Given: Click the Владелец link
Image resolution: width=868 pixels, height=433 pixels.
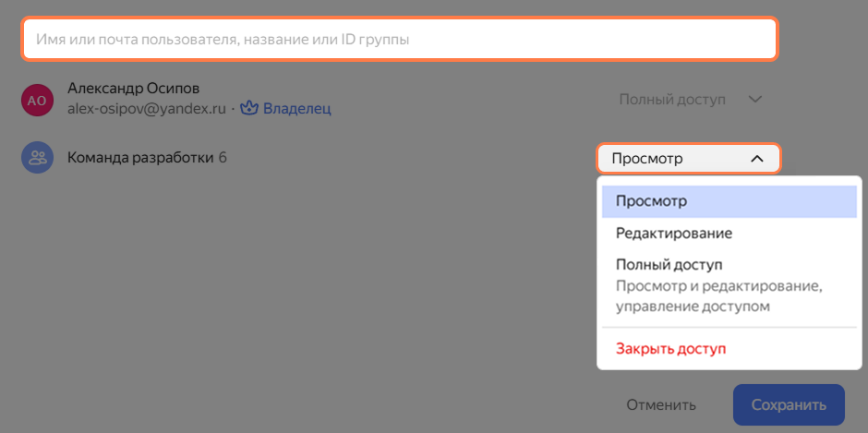Looking at the screenshot, I should 296,109.
